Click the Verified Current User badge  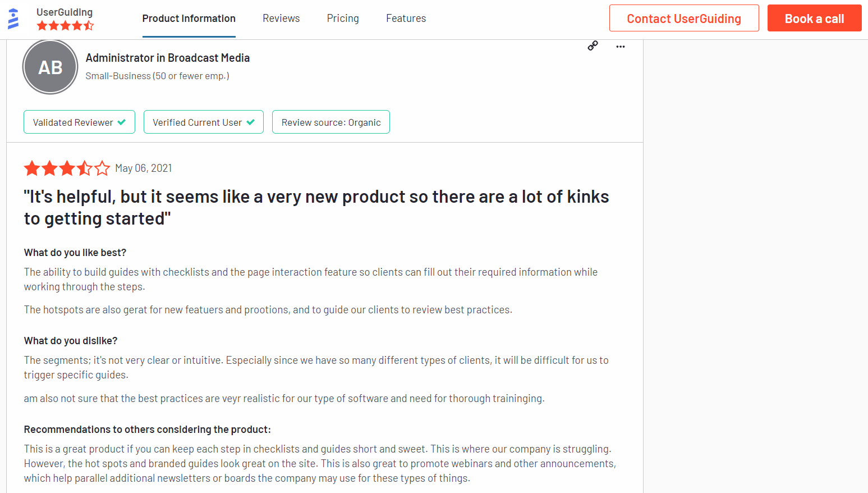point(204,122)
